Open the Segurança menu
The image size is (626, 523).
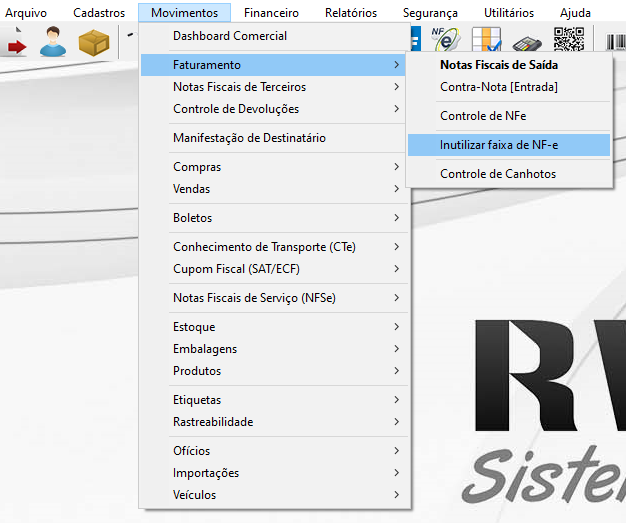[430, 13]
